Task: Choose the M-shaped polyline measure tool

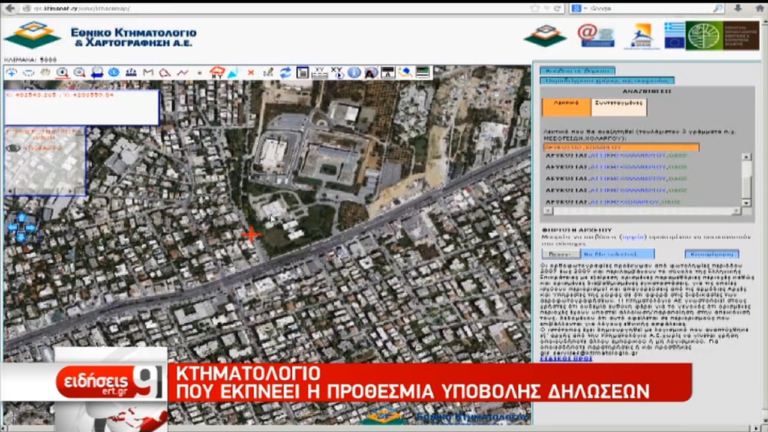Action: click(x=148, y=73)
